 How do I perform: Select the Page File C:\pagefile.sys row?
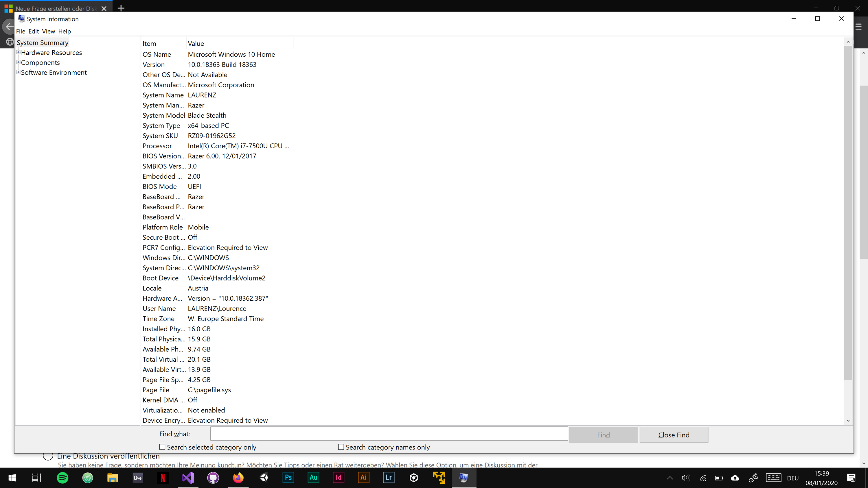click(217, 390)
